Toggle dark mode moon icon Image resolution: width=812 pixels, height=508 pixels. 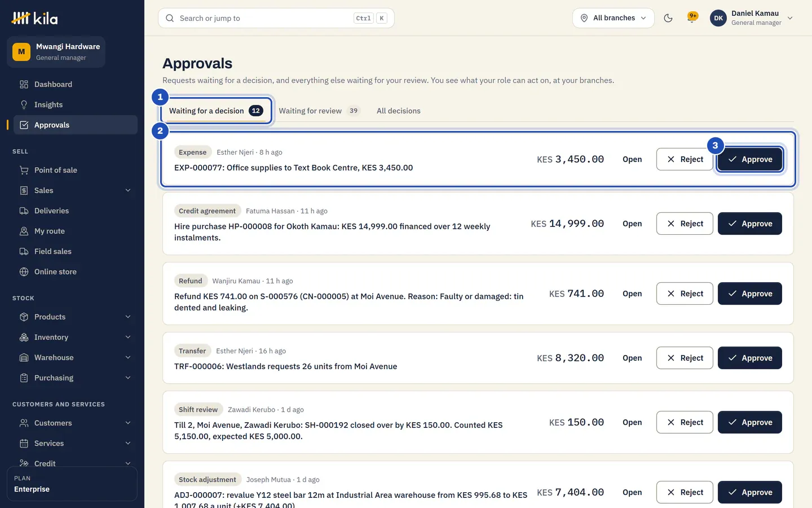tap(668, 18)
